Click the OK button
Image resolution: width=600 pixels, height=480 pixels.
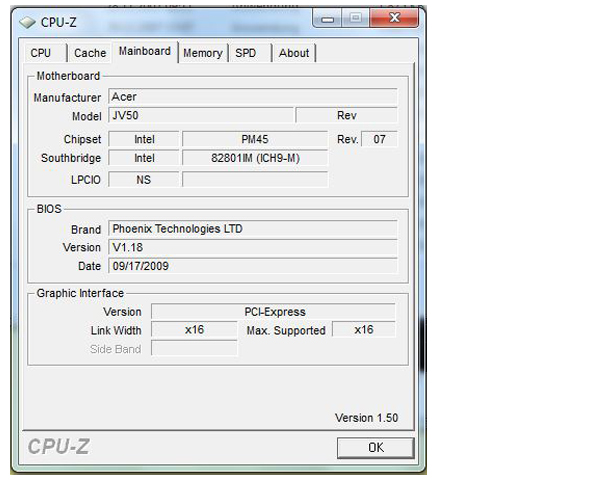[375, 447]
